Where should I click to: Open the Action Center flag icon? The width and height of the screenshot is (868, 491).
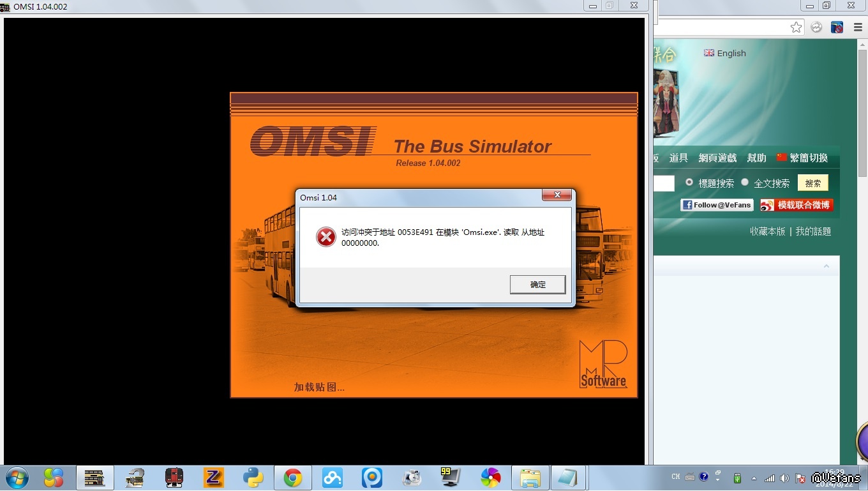pos(800,478)
